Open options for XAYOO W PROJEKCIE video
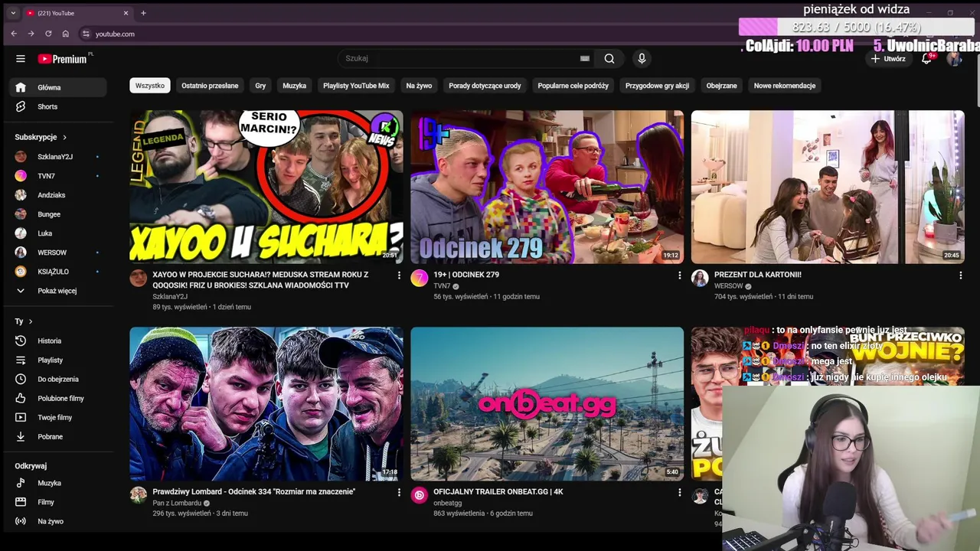The height and width of the screenshot is (551, 980). click(x=398, y=275)
